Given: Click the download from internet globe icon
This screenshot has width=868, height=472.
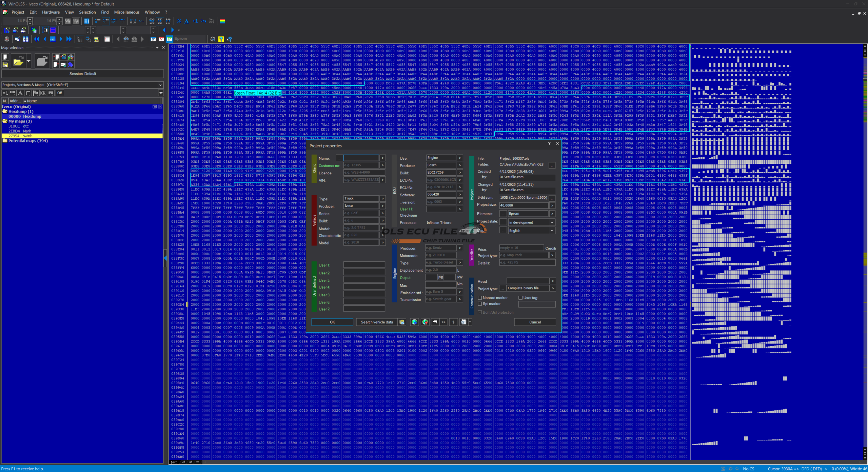Looking at the screenshot, I should pyautogui.click(x=414, y=322).
